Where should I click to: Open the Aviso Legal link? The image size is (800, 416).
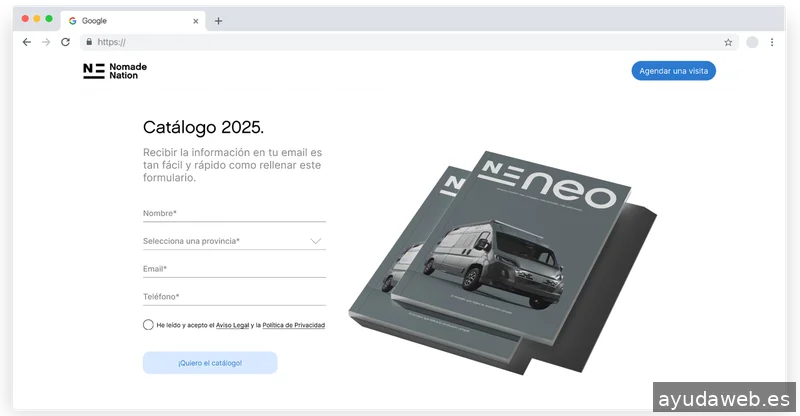tap(232, 325)
